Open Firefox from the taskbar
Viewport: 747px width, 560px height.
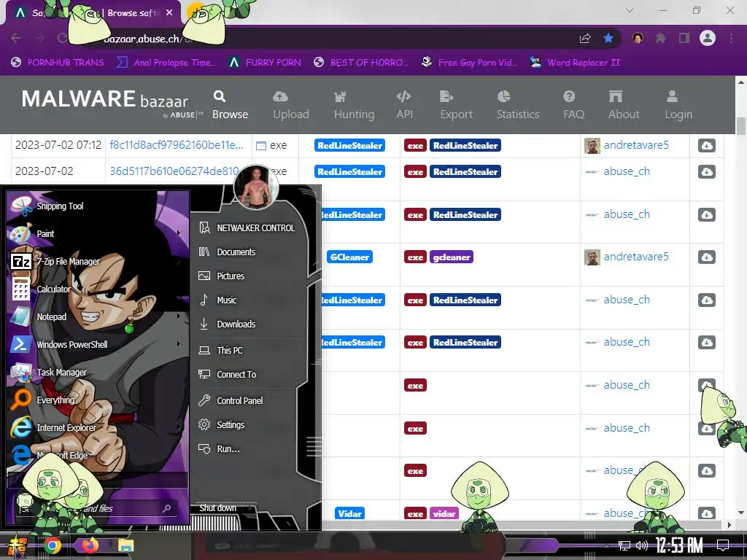[x=90, y=545]
